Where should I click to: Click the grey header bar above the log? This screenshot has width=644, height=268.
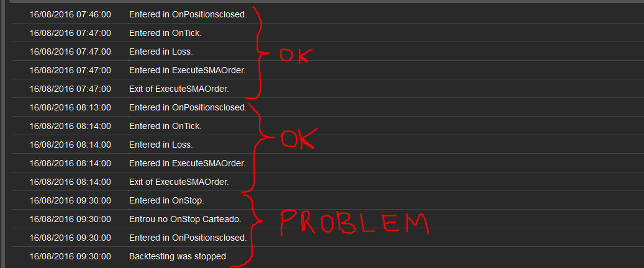[x=327, y=2]
